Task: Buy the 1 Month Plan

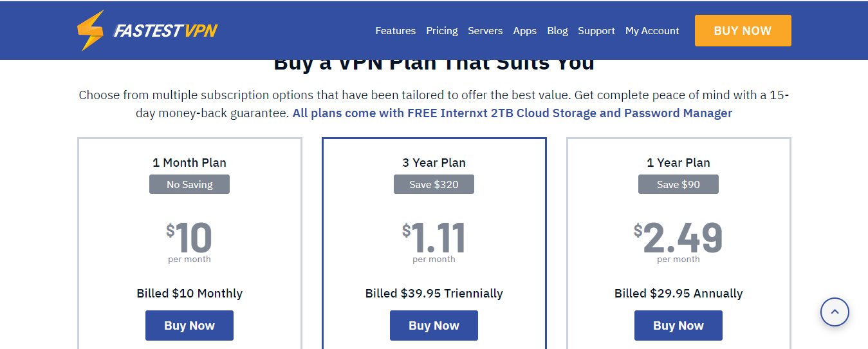Action: [189, 325]
